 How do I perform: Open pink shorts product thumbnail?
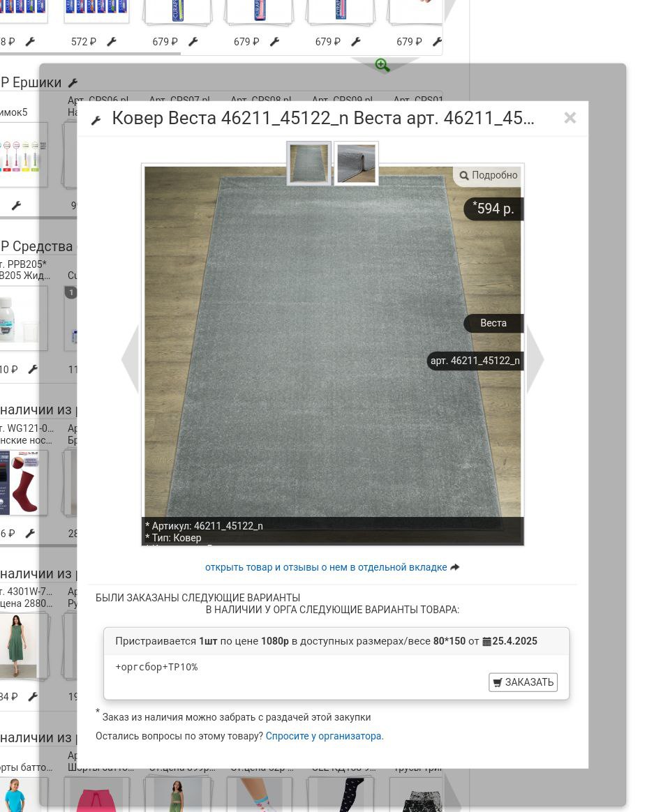96,795
